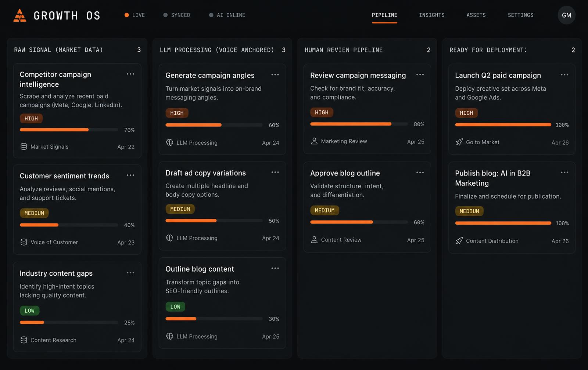Click the Human Review Pipeline column header
588x370 pixels.
click(344, 50)
